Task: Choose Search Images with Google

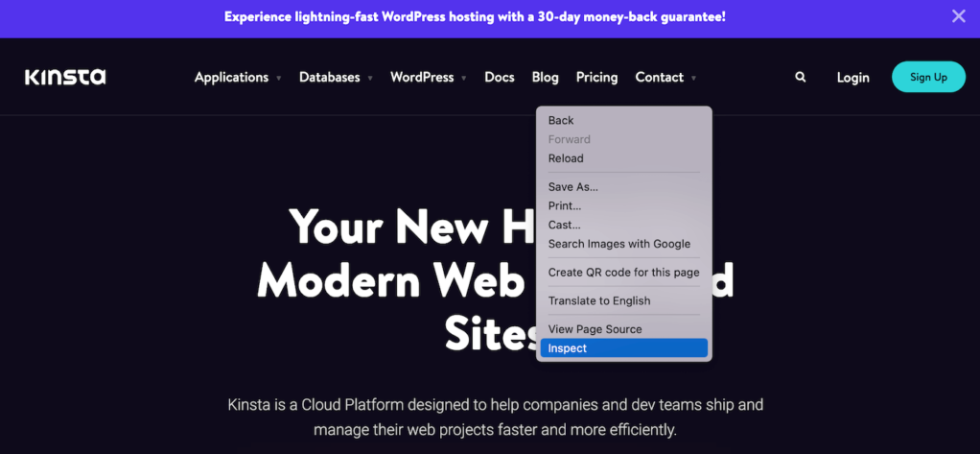Action: tap(618, 244)
